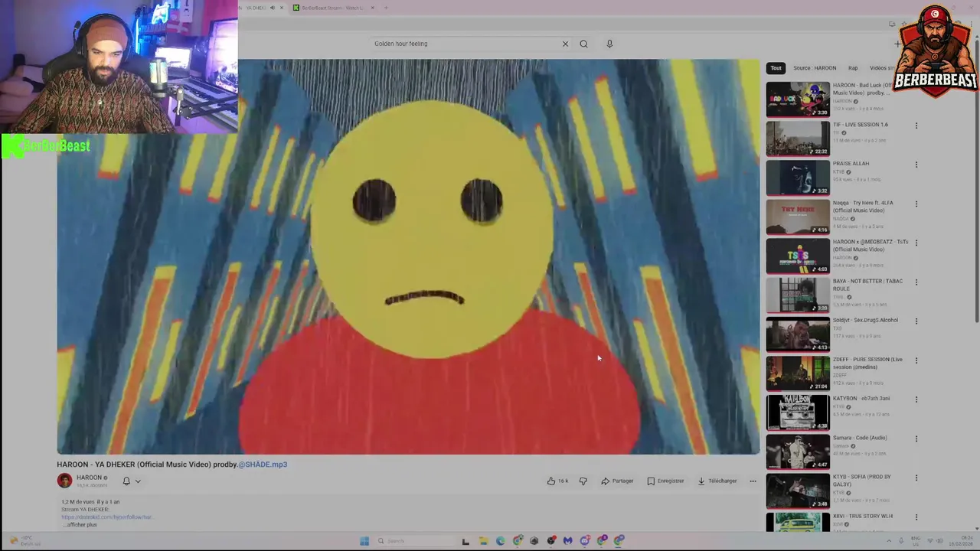Select the 'Source : HAROON' filter chip
The width and height of the screenshot is (980, 551).
click(815, 68)
